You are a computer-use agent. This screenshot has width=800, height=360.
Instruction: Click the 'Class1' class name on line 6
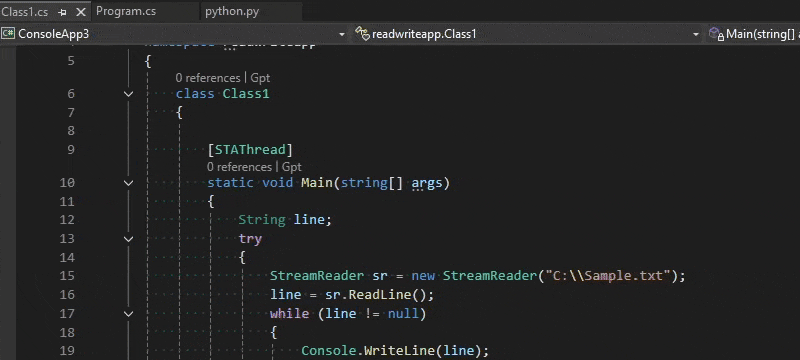tap(246, 94)
